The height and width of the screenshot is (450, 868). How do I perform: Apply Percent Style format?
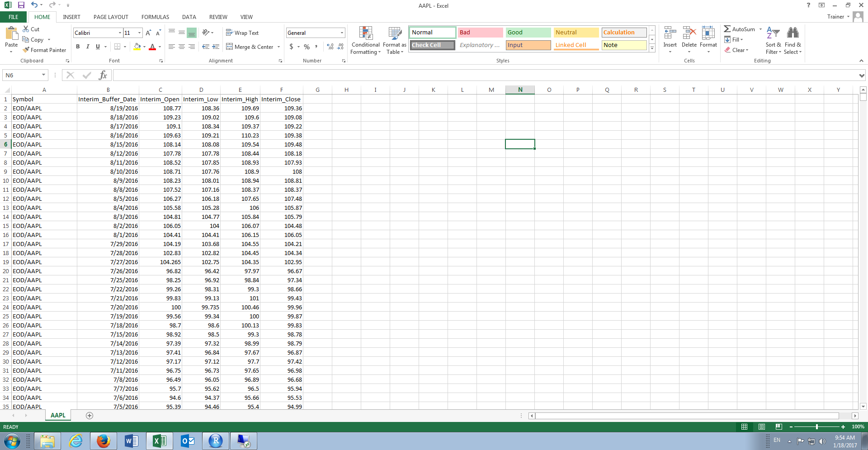tap(307, 47)
